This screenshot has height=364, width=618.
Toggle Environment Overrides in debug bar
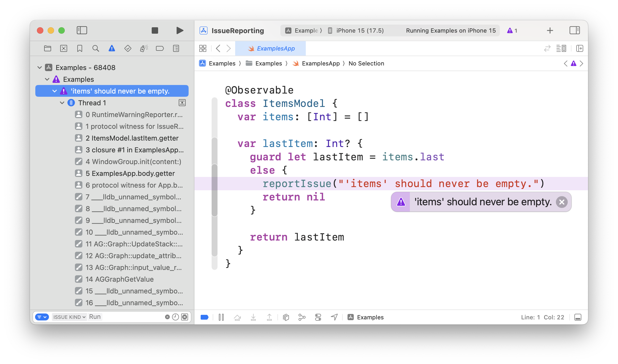click(x=318, y=317)
